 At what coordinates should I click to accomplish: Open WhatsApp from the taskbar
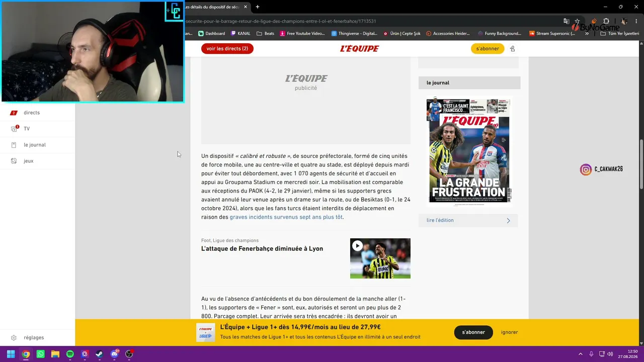40,354
